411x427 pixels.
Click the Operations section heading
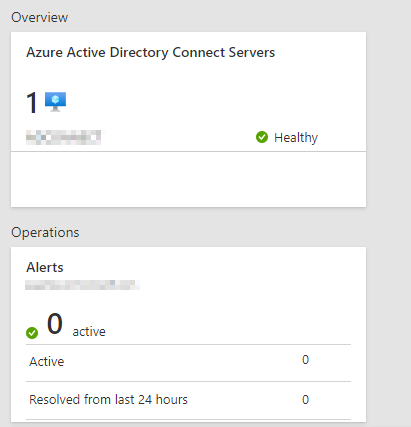pyautogui.click(x=45, y=233)
